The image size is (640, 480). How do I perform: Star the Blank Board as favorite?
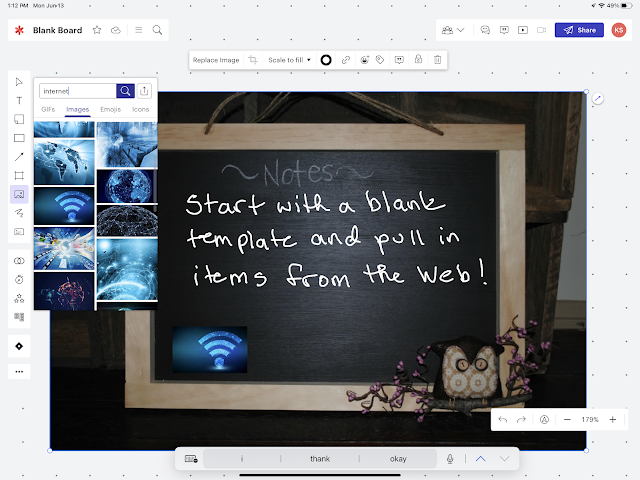97,30
